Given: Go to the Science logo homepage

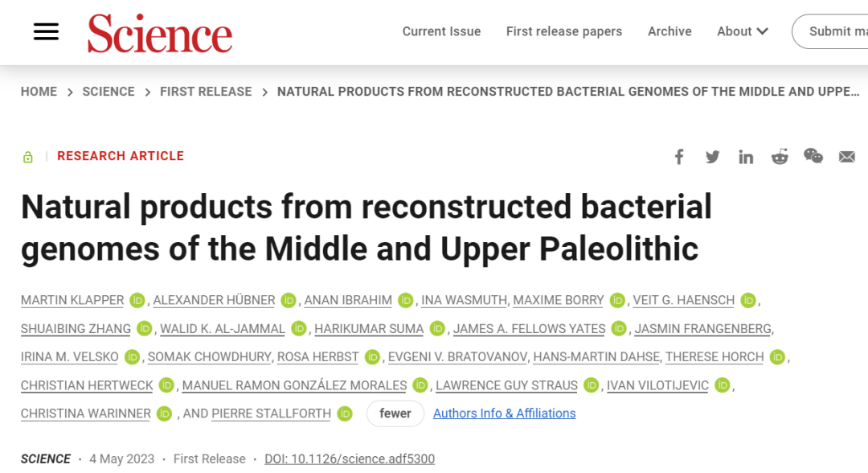Looking at the screenshot, I should 160,33.
